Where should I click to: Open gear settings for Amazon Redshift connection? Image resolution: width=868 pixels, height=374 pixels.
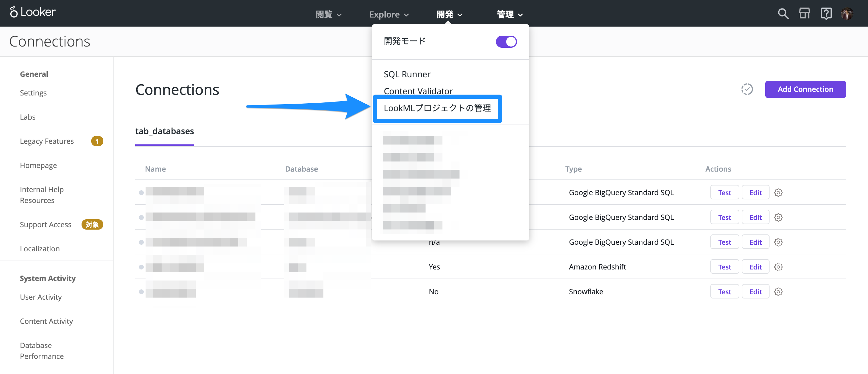coord(778,267)
